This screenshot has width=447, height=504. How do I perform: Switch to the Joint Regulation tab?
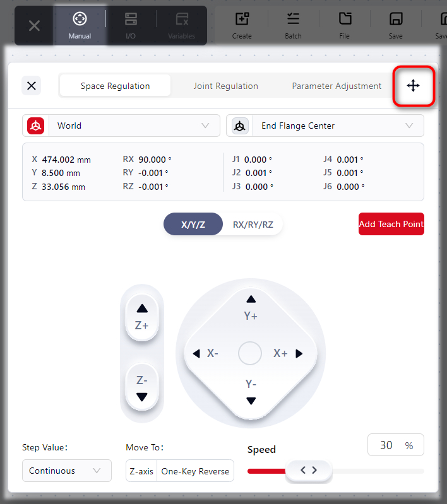[225, 86]
